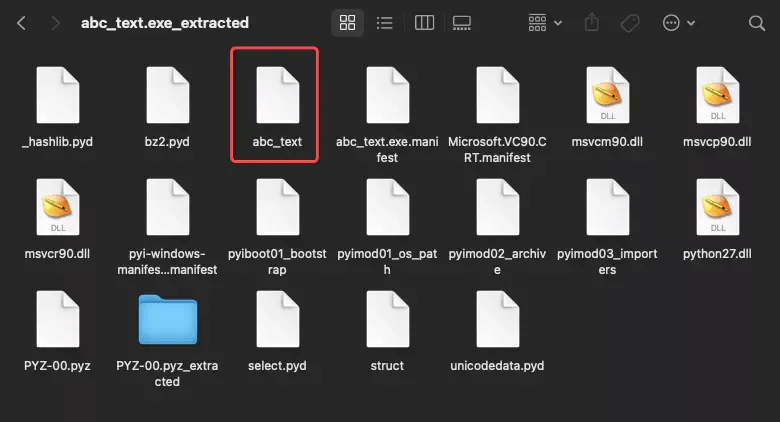Select the pyiboot01_bootstrap file
The image size is (780, 422).
[277, 208]
